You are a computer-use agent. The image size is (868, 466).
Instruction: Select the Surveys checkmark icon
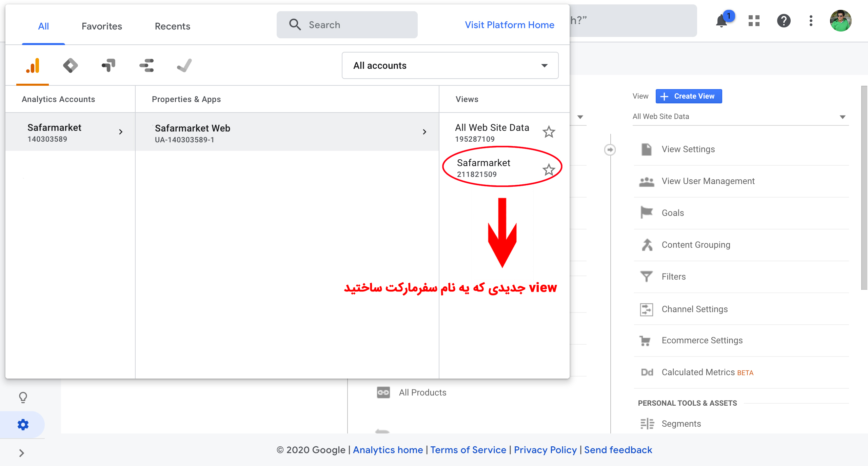point(184,65)
